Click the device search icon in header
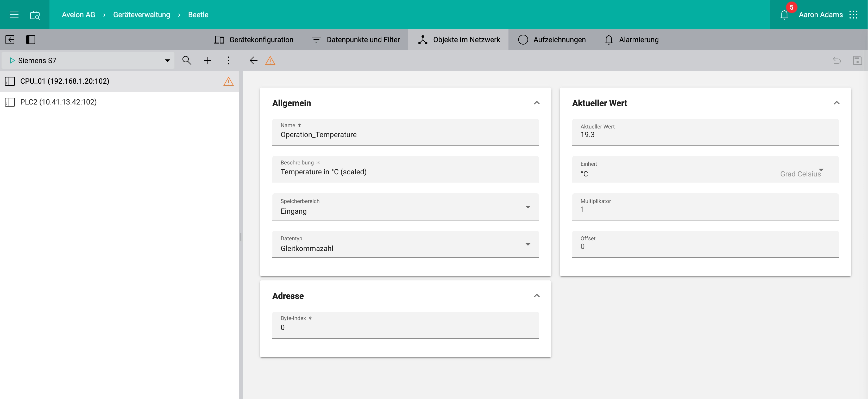Image resolution: width=868 pixels, height=399 pixels. (35, 15)
